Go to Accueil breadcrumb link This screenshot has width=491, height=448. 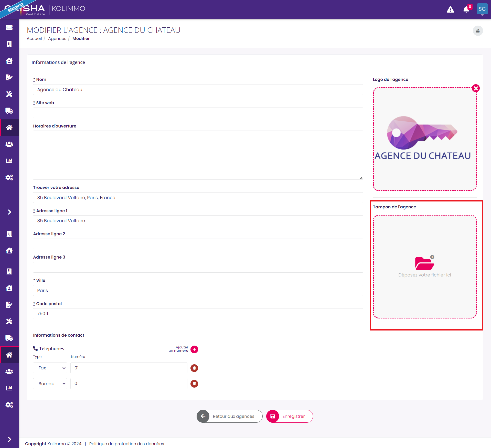tap(34, 38)
